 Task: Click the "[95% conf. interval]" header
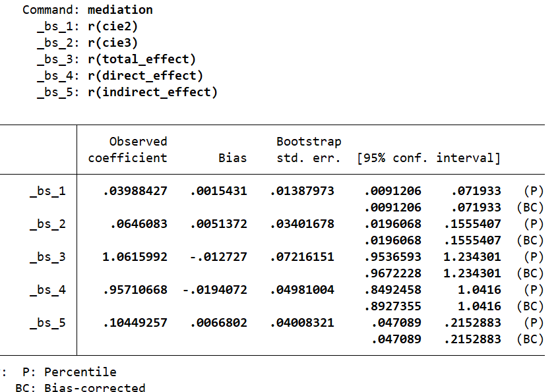pyautogui.click(x=428, y=158)
